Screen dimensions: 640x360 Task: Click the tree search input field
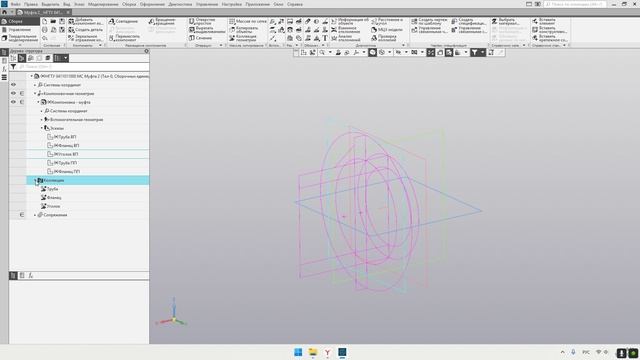click(83, 67)
